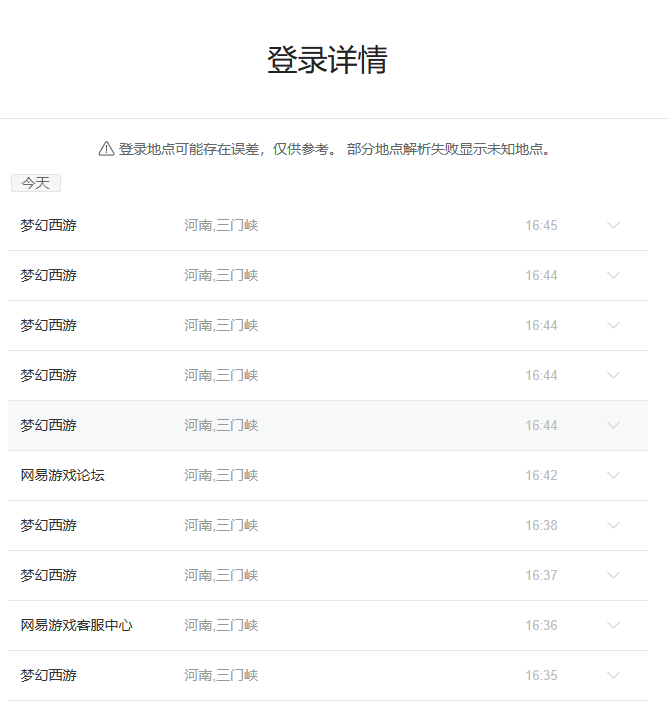
Task: Click the 16:36 login time
Action: point(541,625)
